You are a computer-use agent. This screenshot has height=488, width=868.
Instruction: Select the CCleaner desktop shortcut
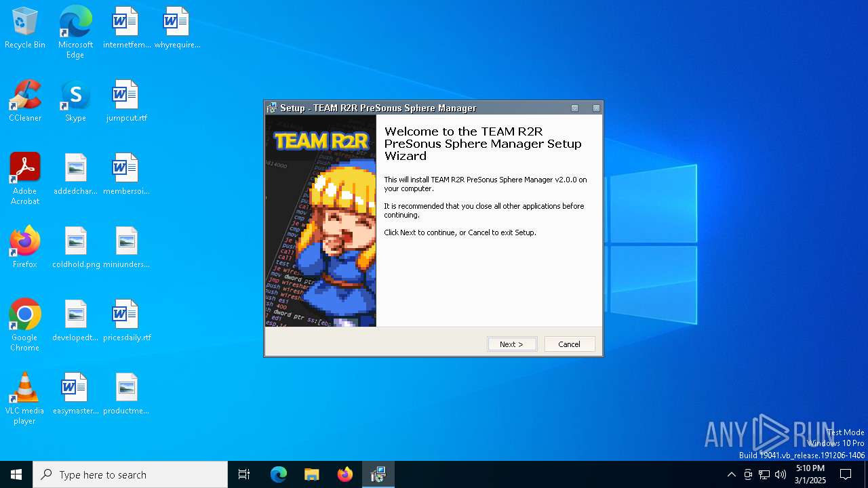tap(25, 102)
